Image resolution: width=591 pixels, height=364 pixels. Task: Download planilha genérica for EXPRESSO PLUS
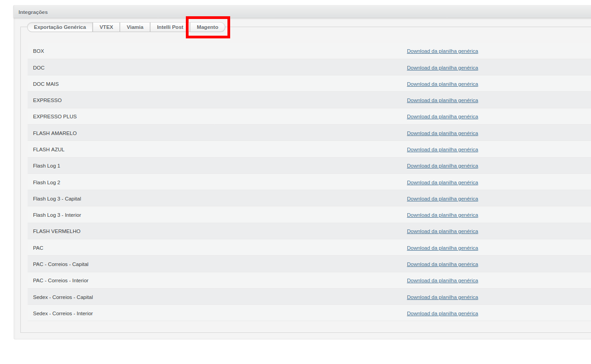[x=442, y=117]
